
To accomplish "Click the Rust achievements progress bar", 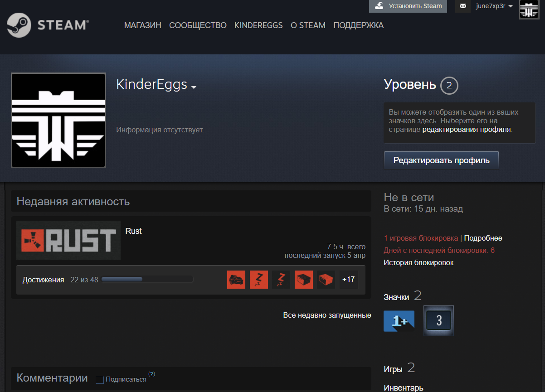I will [x=147, y=279].
